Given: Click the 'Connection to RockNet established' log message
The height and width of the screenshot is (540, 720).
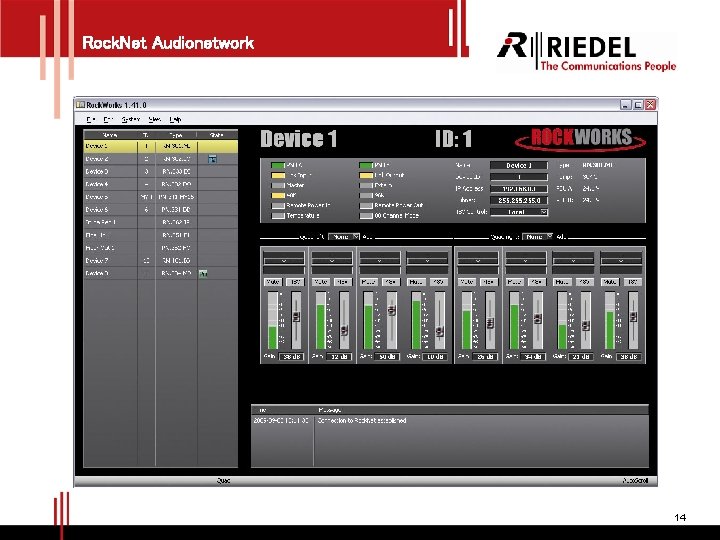Looking at the screenshot, I should 362,421.
